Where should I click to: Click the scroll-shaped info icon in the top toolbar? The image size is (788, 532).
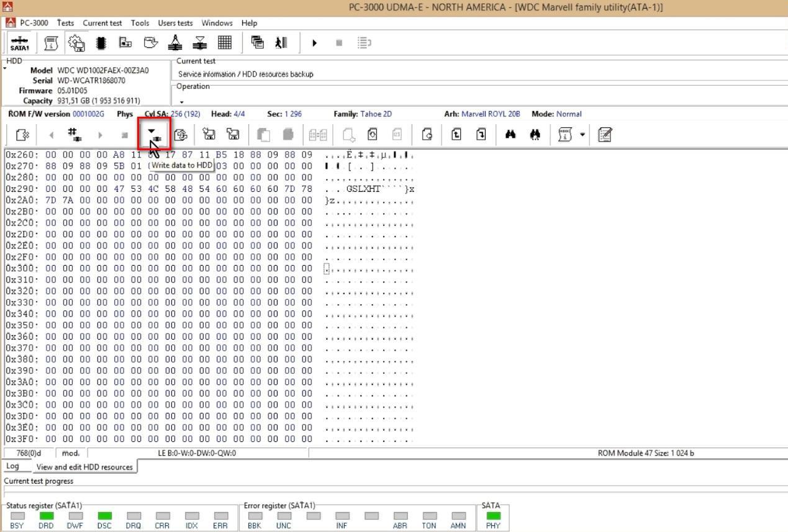[x=52, y=43]
